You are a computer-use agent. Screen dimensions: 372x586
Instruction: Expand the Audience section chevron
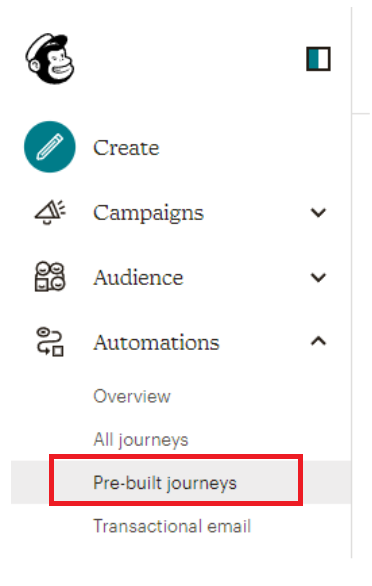pyautogui.click(x=319, y=278)
